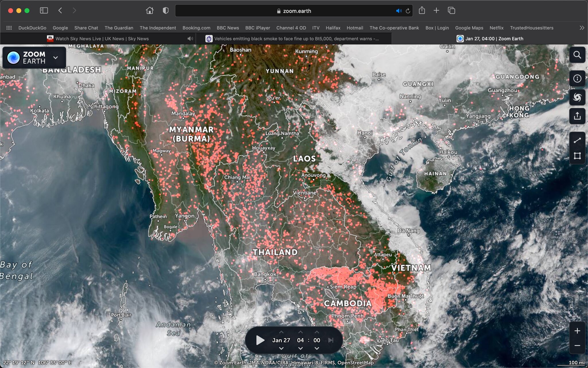This screenshot has height=368, width=588.
Task: Switch to the Vehicles emitting black smoke tab
Action: (x=296, y=39)
